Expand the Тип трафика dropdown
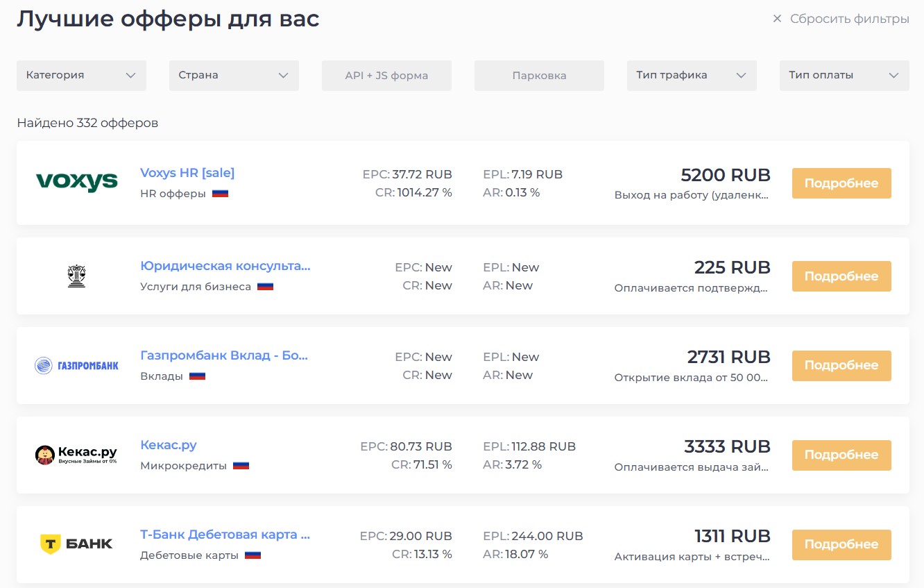 click(692, 76)
